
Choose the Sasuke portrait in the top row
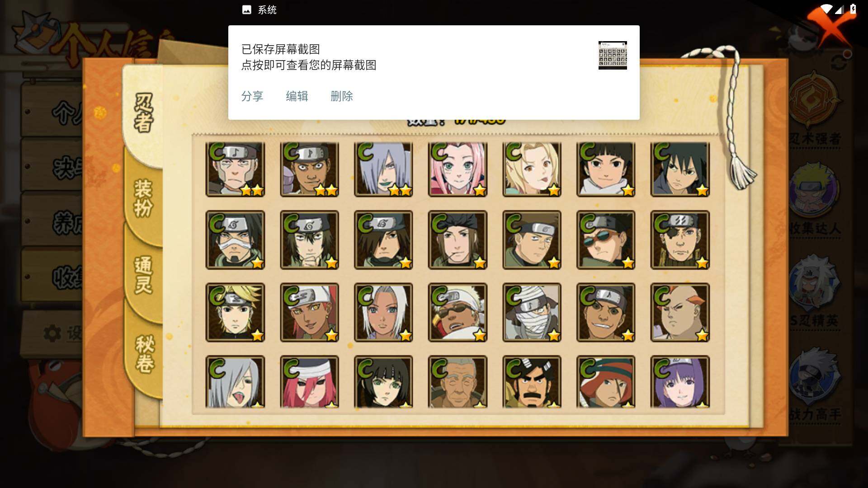click(x=680, y=169)
